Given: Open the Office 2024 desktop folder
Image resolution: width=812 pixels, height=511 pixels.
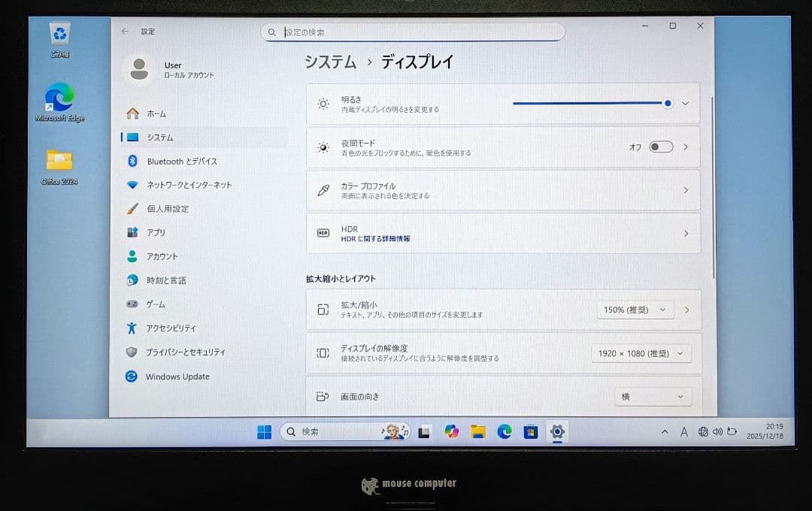Looking at the screenshot, I should [x=59, y=167].
